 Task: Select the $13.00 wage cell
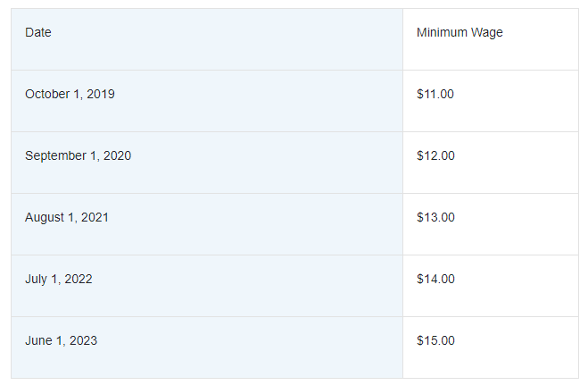491,224
